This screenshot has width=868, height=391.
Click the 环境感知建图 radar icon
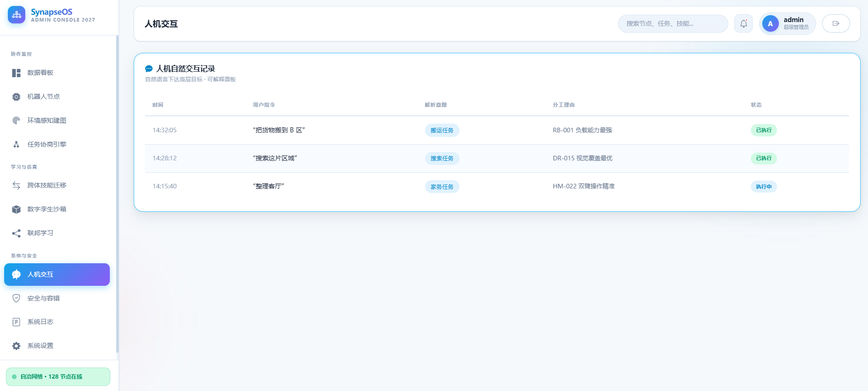tap(17, 121)
